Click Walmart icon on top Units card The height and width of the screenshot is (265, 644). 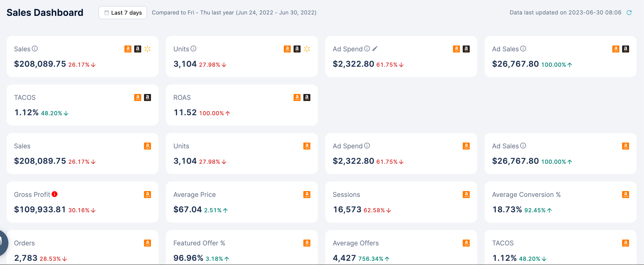click(x=307, y=49)
